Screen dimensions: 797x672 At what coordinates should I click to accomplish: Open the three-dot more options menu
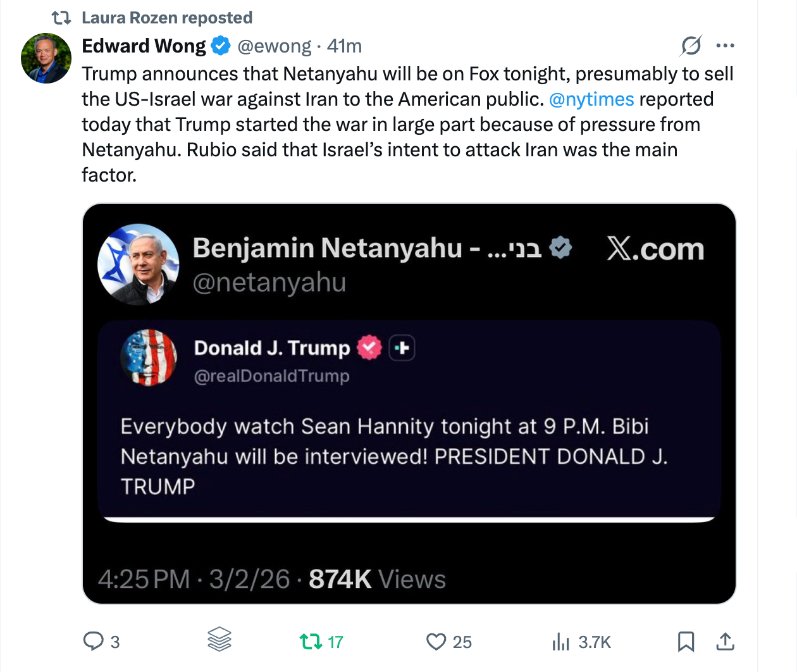point(725,46)
